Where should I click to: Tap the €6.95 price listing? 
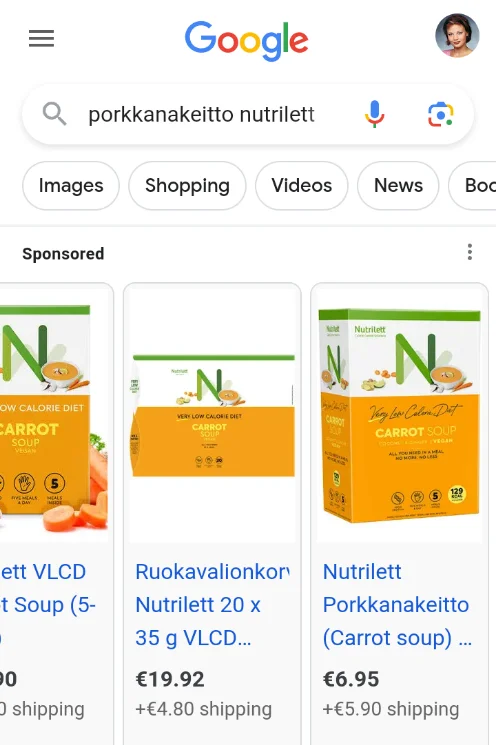point(351,679)
